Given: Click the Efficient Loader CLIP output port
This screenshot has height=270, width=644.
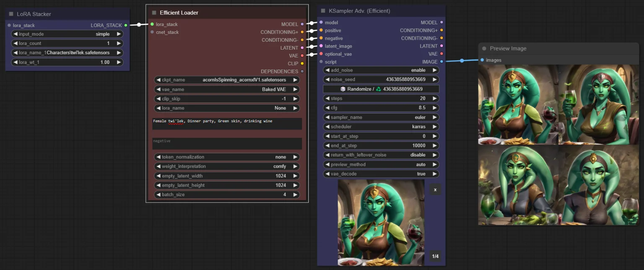Looking at the screenshot, I should click(302, 64).
